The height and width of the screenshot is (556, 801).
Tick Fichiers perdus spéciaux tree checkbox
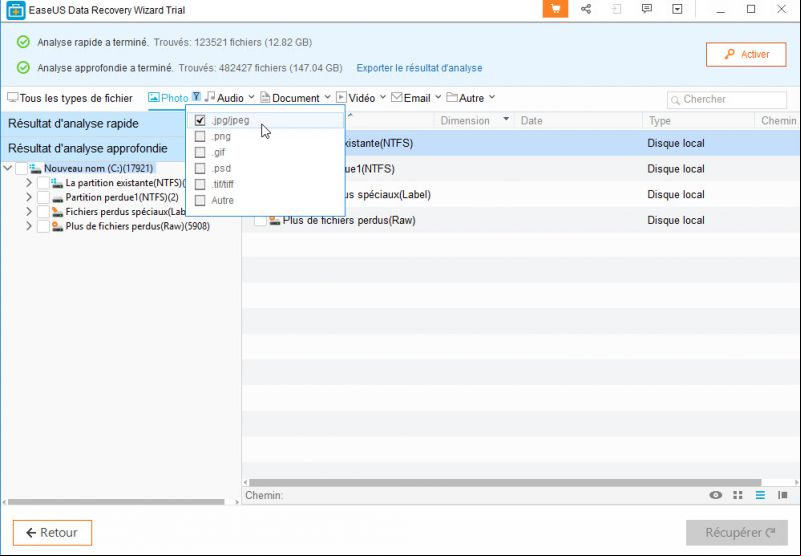(43, 212)
